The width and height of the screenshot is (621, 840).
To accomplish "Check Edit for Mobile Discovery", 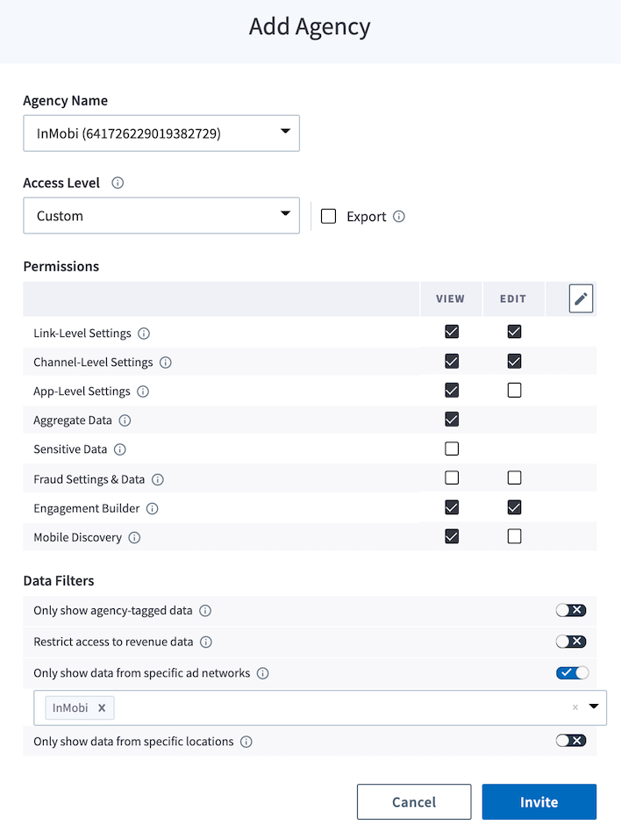I will coord(515,536).
